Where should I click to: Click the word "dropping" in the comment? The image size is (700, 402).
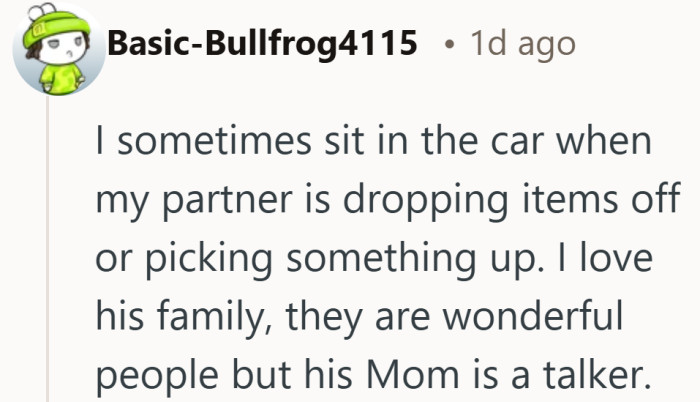point(425,199)
